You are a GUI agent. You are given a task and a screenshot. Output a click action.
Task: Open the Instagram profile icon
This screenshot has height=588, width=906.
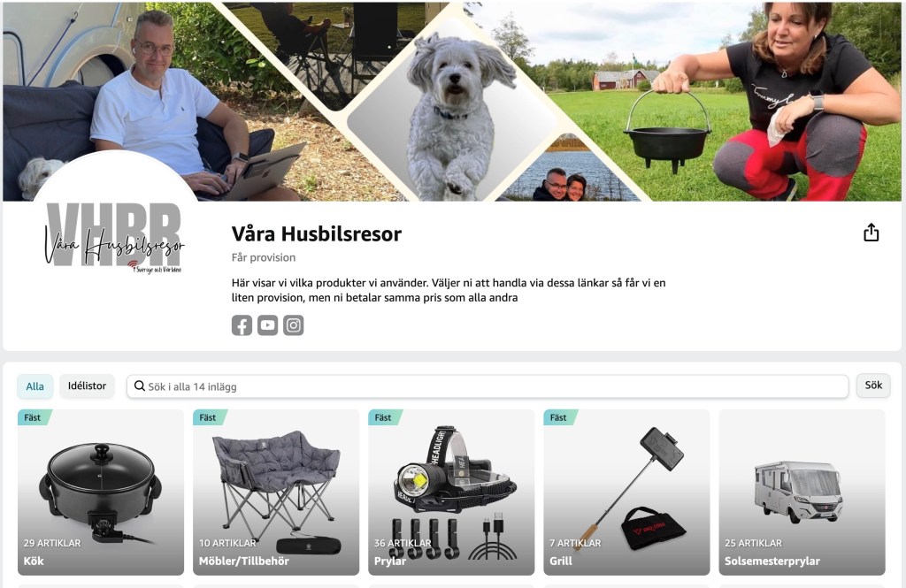click(294, 325)
